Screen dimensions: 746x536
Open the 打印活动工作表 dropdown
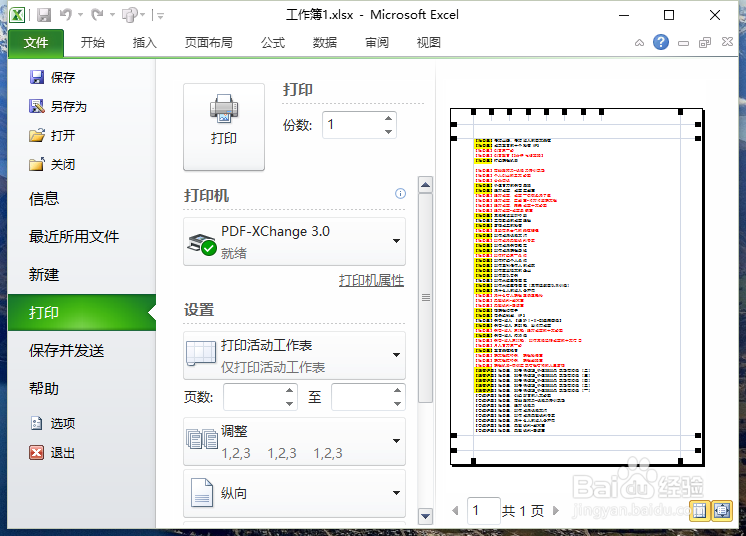pyautogui.click(x=294, y=355)
